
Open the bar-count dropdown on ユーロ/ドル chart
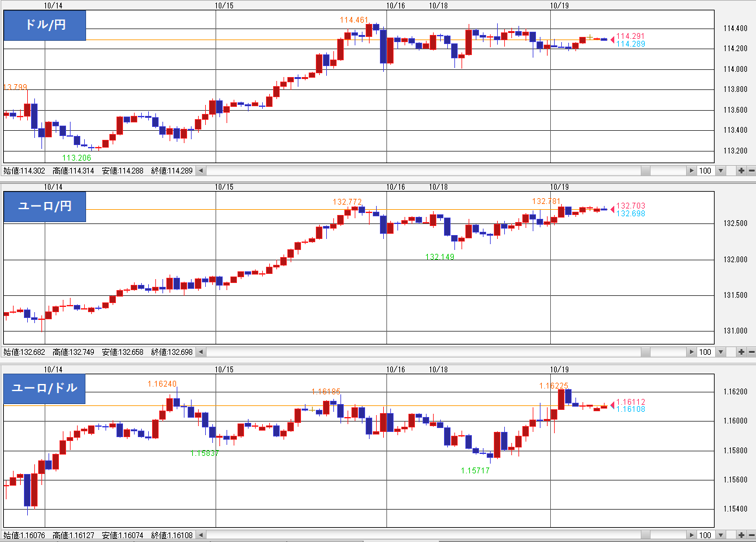(x=721, y=535)
